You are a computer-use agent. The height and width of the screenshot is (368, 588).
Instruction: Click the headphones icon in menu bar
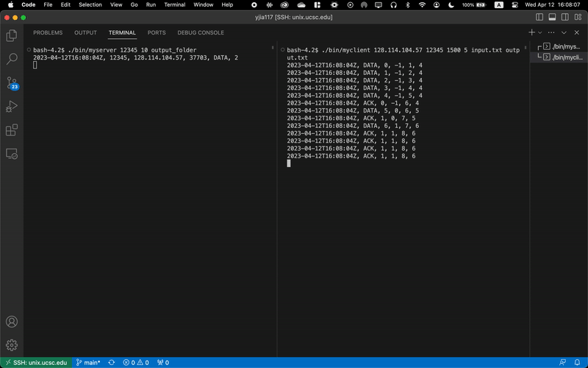click(x=393, y=5)
